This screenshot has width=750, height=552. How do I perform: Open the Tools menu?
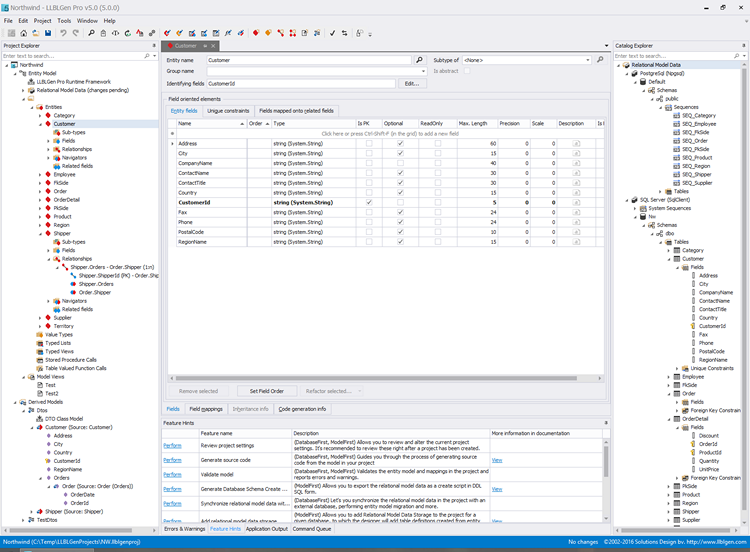(64, 20)
